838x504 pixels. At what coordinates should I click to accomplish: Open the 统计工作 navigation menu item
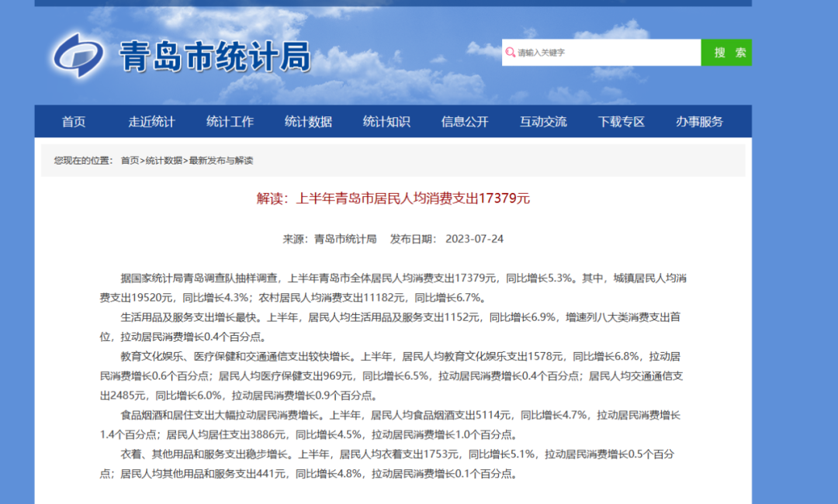(x=230, y=122)
